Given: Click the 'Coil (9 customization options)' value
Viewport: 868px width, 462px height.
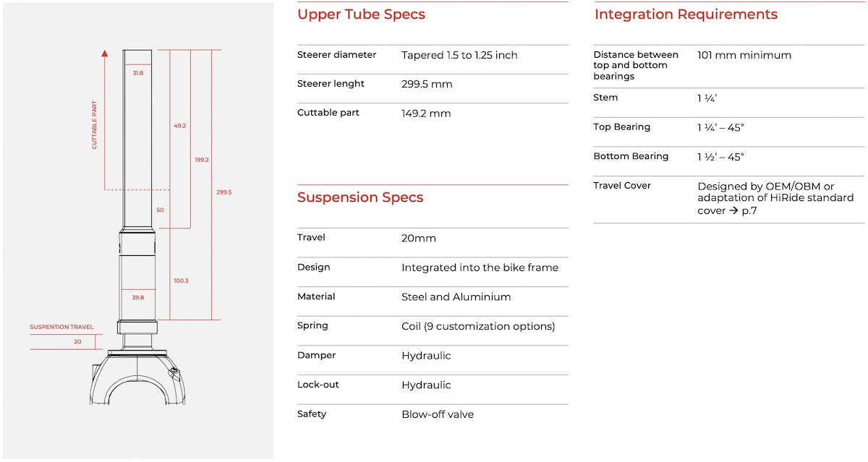Looking at the screenshot, I should (x=478, y=326).
